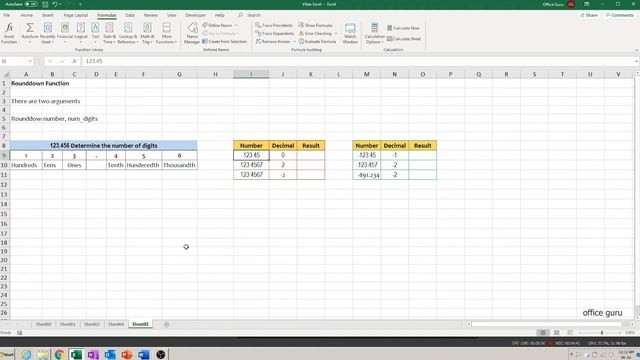Click the formula bar showing 123.45
The width and height of the screenshot is (640, 360).
[359, 61]
